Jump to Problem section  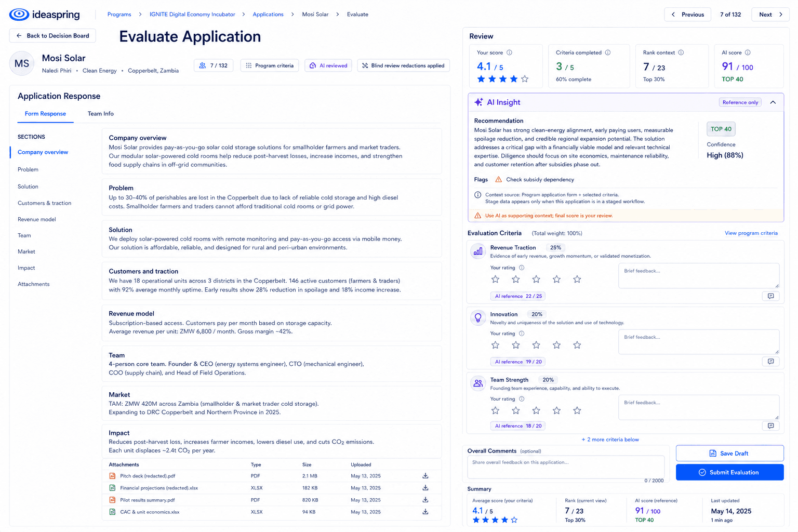[28, 169]
